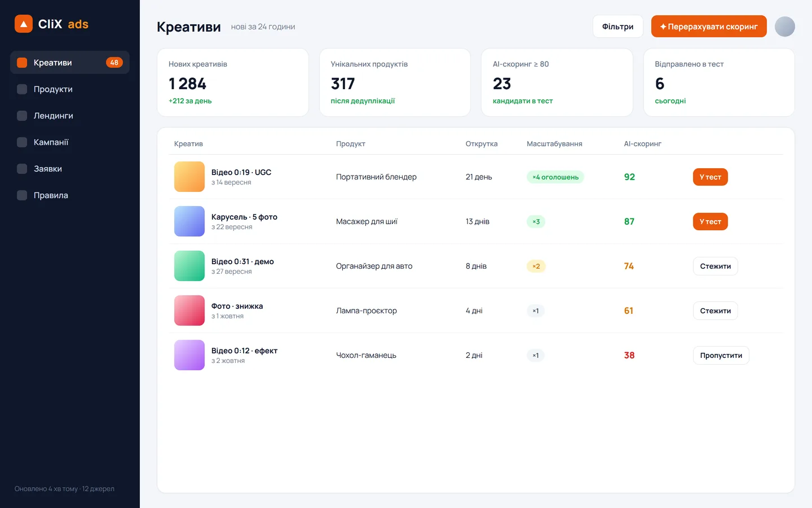
Task: Click Пропустити for Чохол-гаманець row
Action: tap(721, 356)
